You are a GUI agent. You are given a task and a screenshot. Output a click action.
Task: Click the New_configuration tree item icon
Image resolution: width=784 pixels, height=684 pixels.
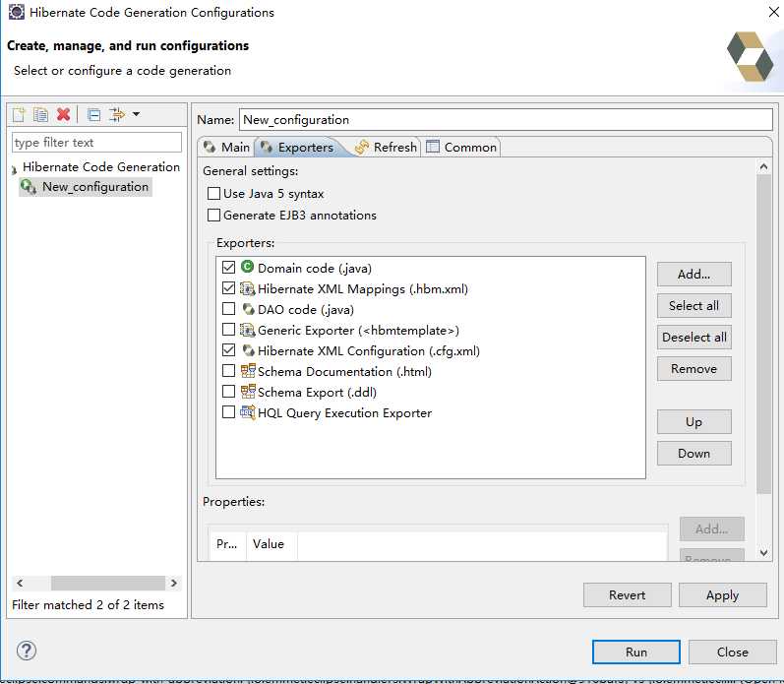click(x=28, y=187)
